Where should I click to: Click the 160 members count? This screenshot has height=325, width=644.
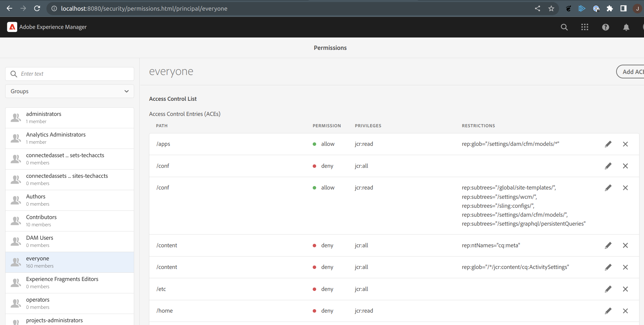(40, 266)
